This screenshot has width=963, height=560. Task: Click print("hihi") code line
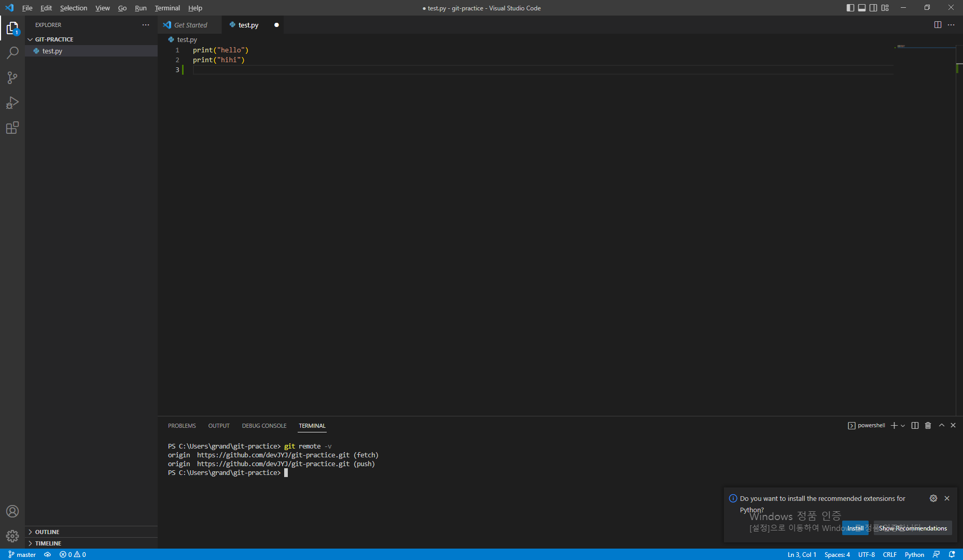tap(219, 60)
